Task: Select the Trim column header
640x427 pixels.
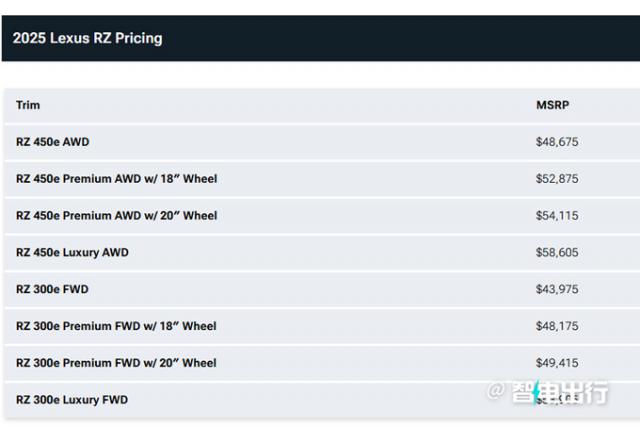Action: pos(28,105)
